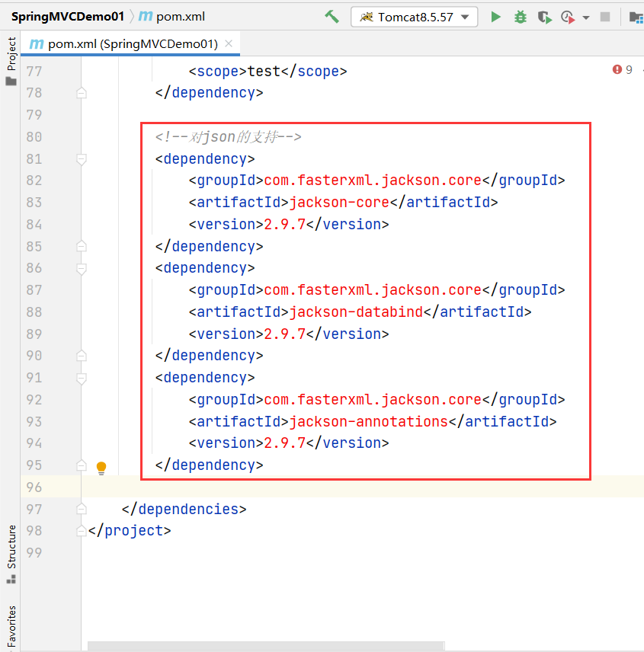Click line number 79 in the gutter
Screen dimensions: 644x652
pyautogui.click(x=34, y=115)
